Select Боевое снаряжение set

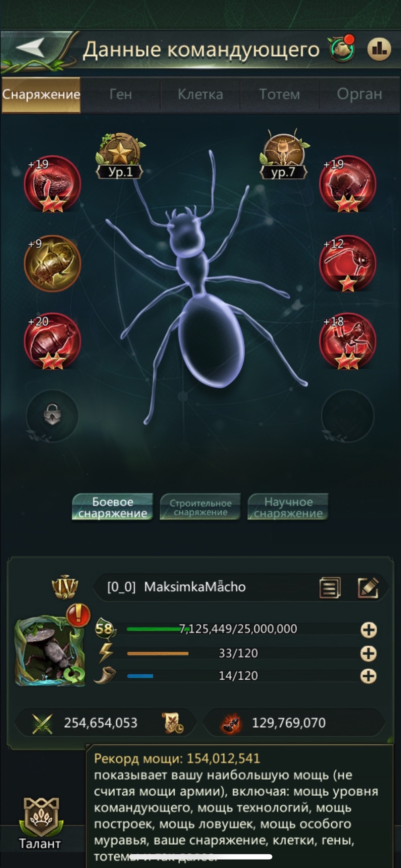(x=113, y=507)
